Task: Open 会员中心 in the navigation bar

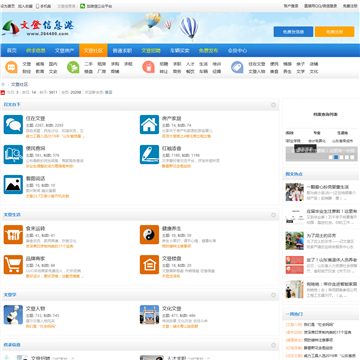Action: pyautogui.click(x=237, y=51)
